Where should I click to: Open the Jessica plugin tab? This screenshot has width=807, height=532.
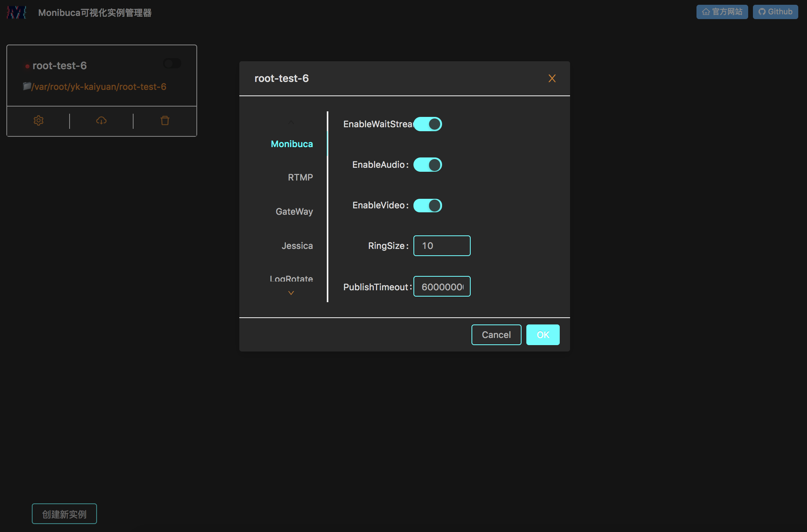tap(297, 246)
